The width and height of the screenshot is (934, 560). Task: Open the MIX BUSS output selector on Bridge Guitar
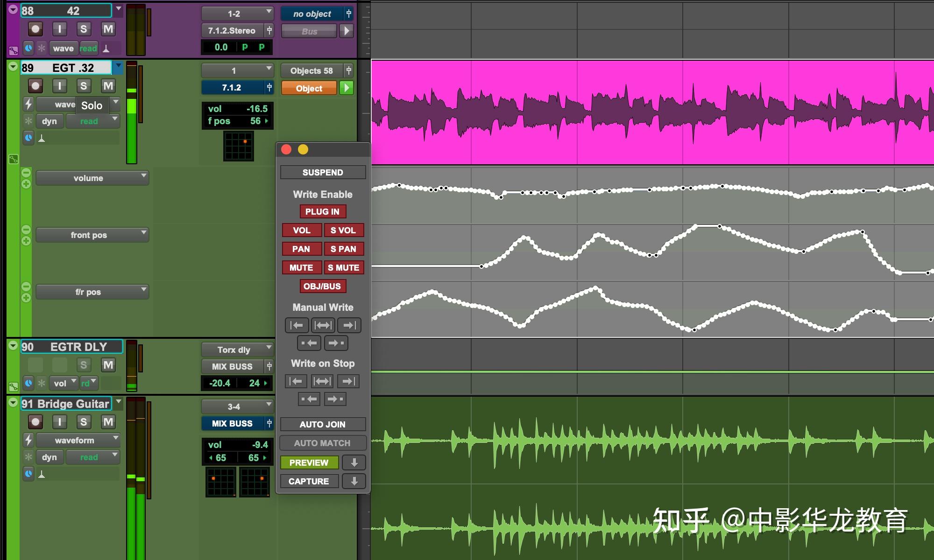(x=232, y=423)
